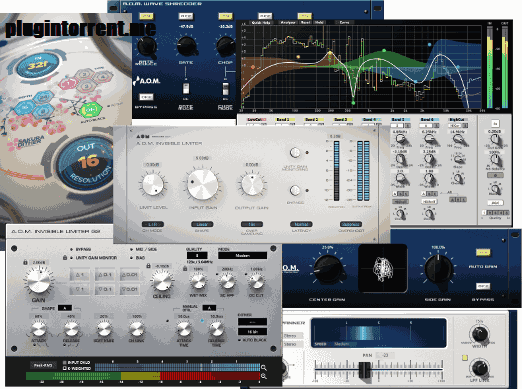Enable MID / SIDE in Invisible Limiter G2
This screenshot has height=389, width=522.
[x=132, y=249]
